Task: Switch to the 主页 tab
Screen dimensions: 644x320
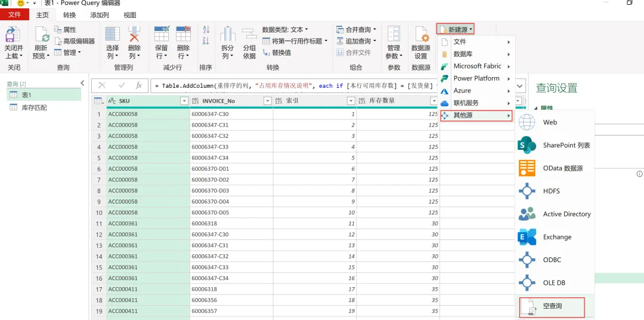Action: pyautogui.click(x=42, y=15)
